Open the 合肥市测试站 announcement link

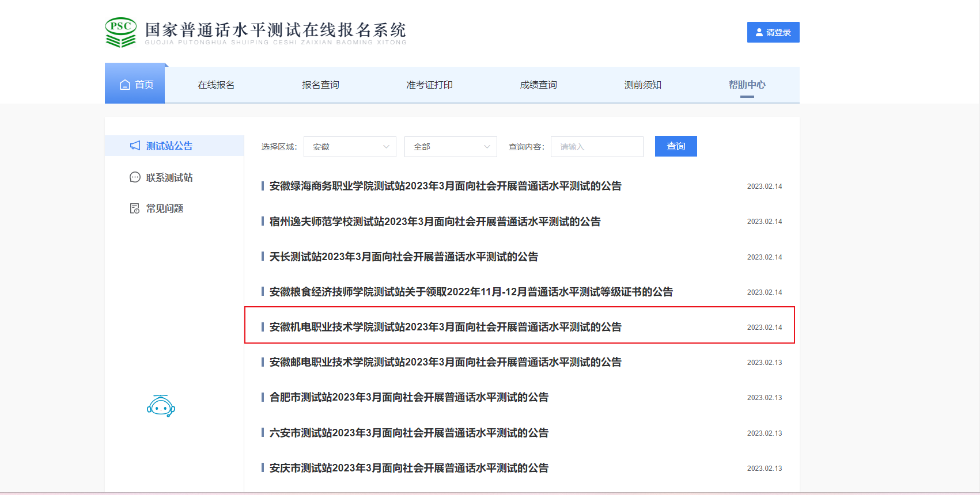408,397
